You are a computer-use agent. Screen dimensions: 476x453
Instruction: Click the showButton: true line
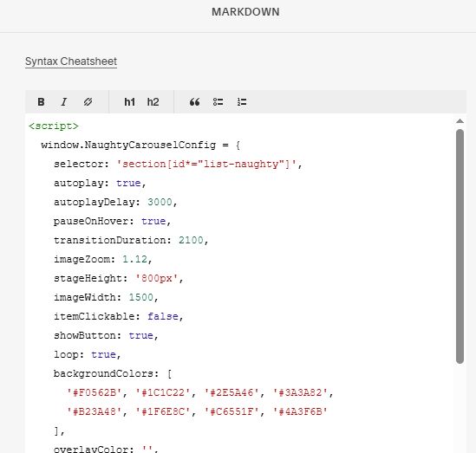pos(106,335)
